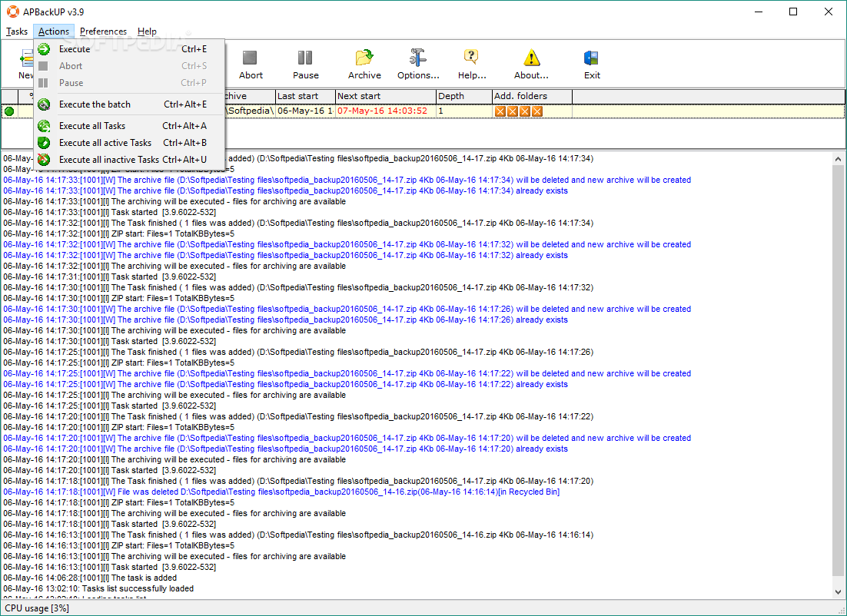
Task: Click the log scrollbar up arrow
Action: tap(838, 159)
